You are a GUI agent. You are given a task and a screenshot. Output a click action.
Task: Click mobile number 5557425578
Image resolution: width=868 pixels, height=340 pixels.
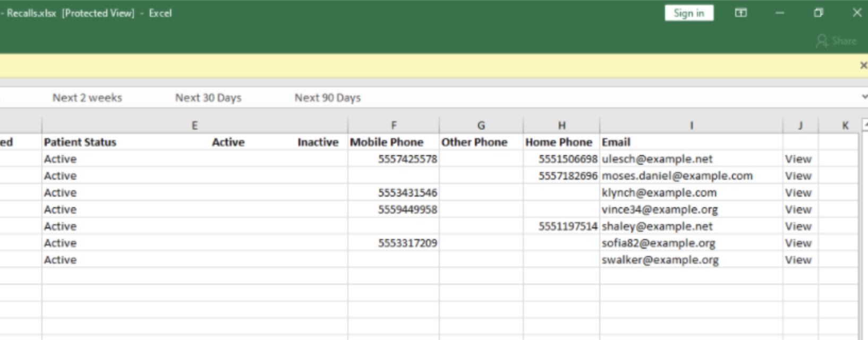(407, 159)
